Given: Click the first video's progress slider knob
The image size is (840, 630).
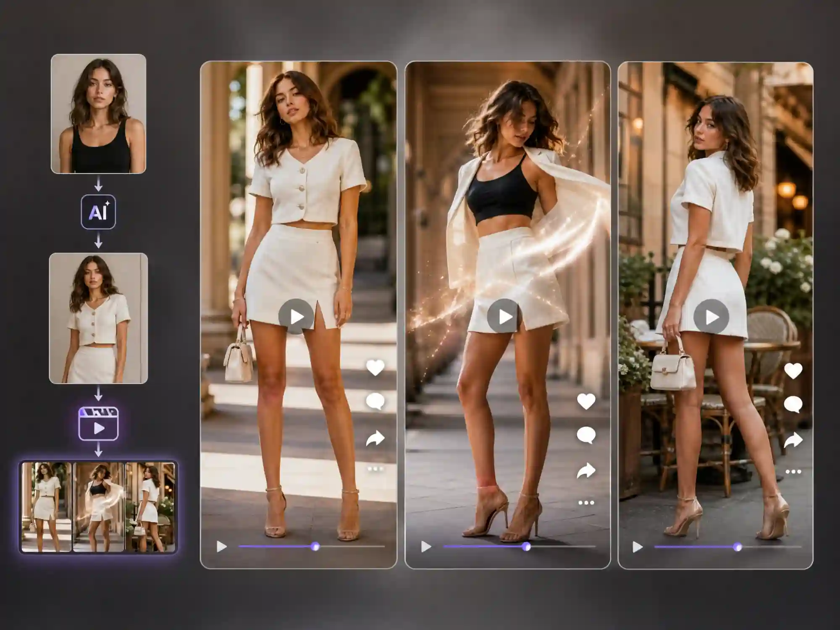Looking at the screenshot, I should coord(315,546).
